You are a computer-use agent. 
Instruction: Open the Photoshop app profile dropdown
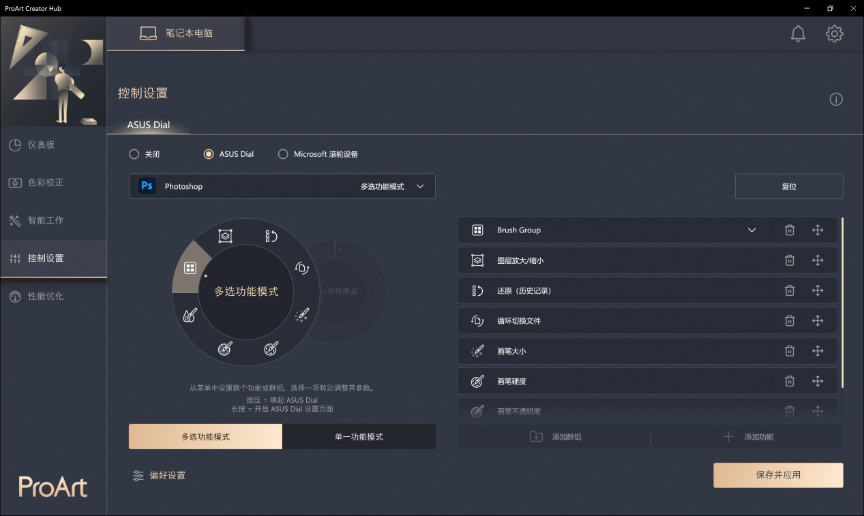pos(282,186)
